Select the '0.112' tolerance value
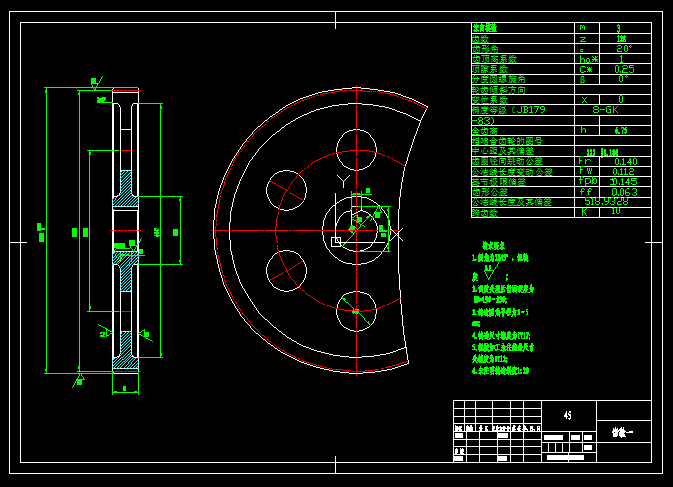 (624, 172)
